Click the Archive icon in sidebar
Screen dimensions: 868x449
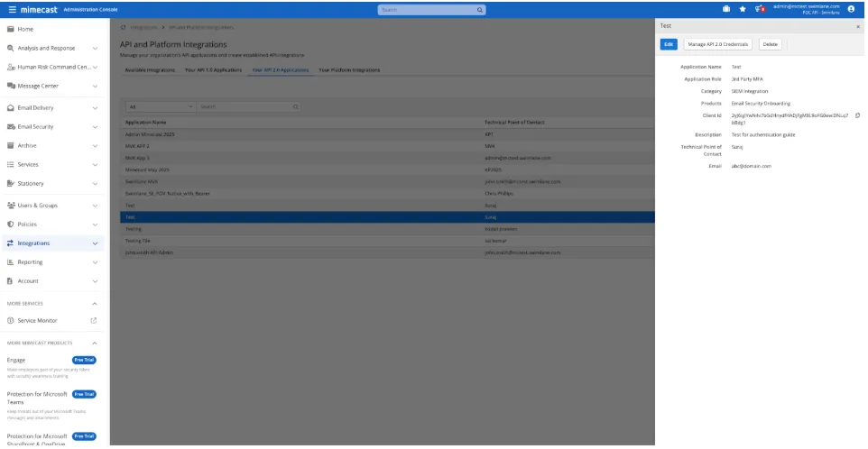tap(11, 145)
